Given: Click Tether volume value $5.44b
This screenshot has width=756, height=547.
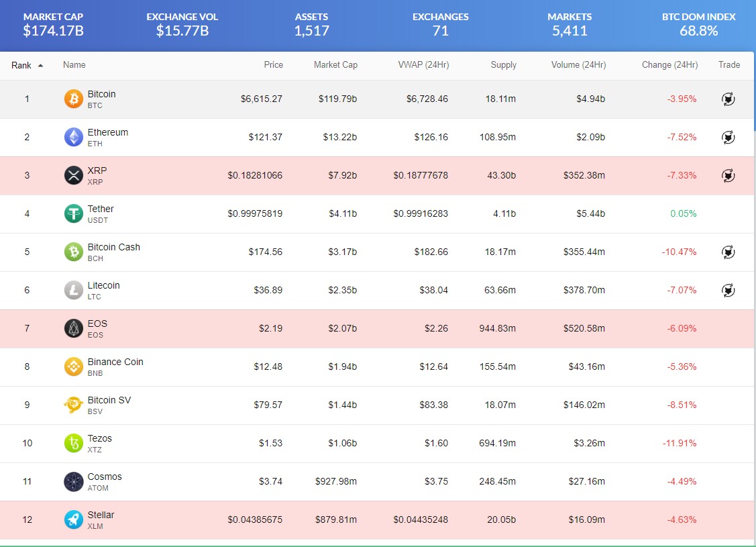Looking at the screenshot, I should [590, 213].
